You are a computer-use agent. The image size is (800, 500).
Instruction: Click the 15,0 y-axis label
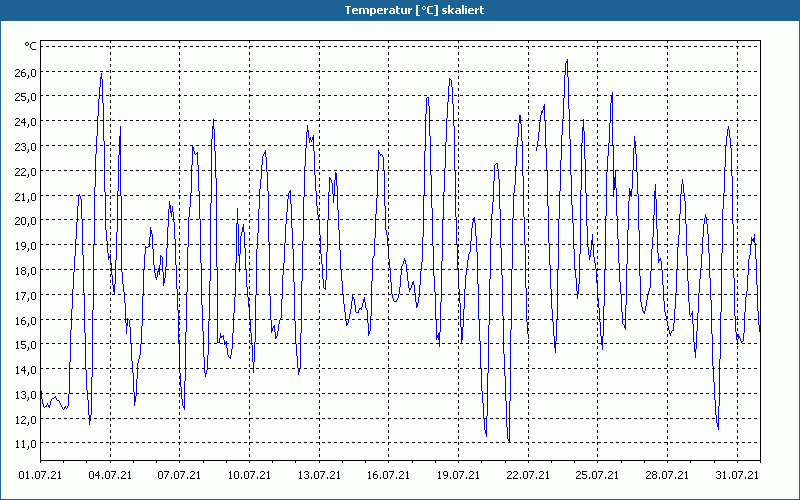[x=26, y=345]
